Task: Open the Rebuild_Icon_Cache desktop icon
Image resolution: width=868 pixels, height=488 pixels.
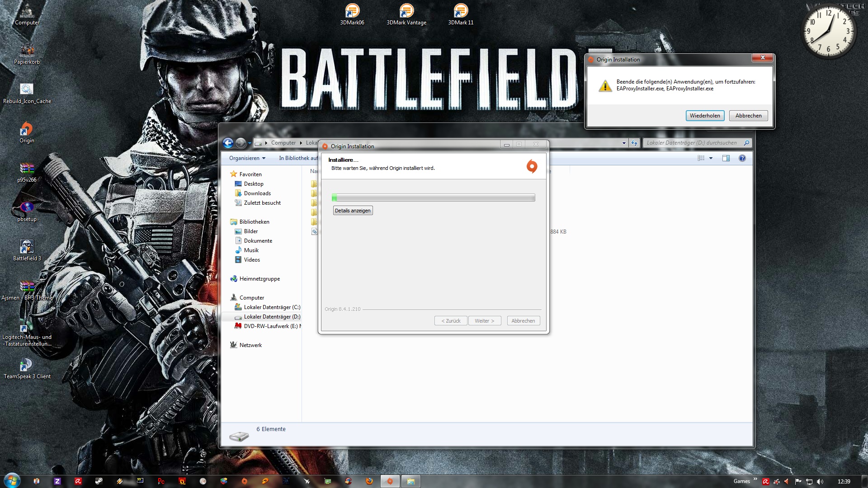Action: click(x=27, y=93)
